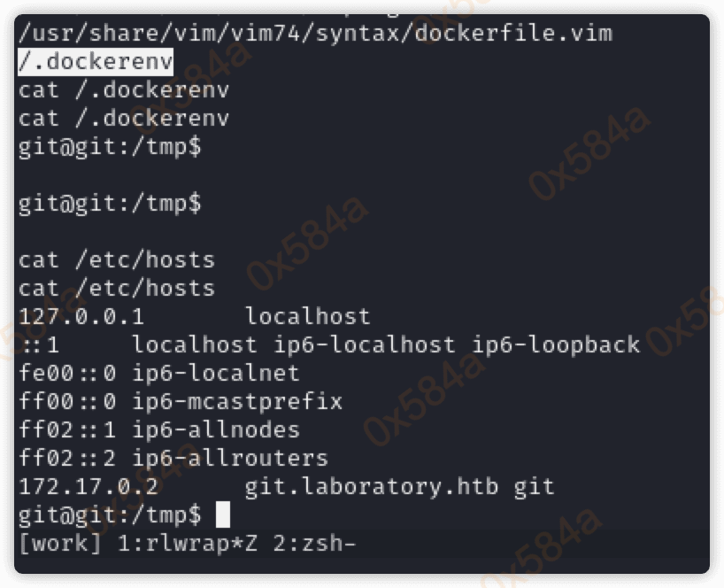Click the ip6-localnet host entry
Image resolution: width=724 pixels, height=588 pixels.
point(216,373)
